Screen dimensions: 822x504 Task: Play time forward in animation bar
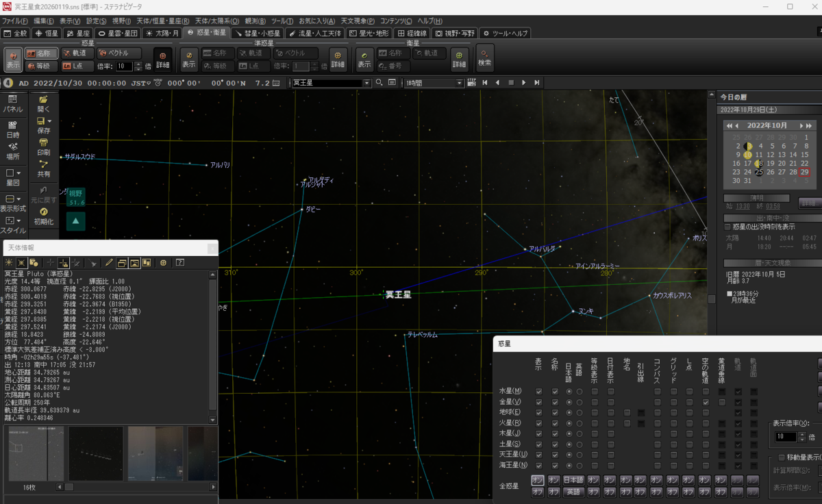click(x=524, y=83)
